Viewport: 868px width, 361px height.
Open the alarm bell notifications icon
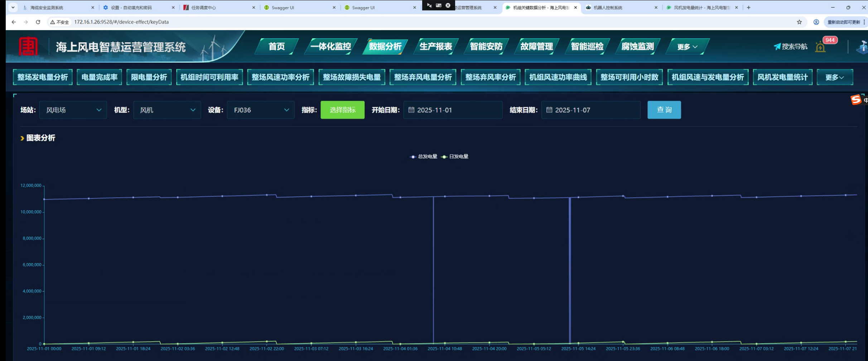820,47
